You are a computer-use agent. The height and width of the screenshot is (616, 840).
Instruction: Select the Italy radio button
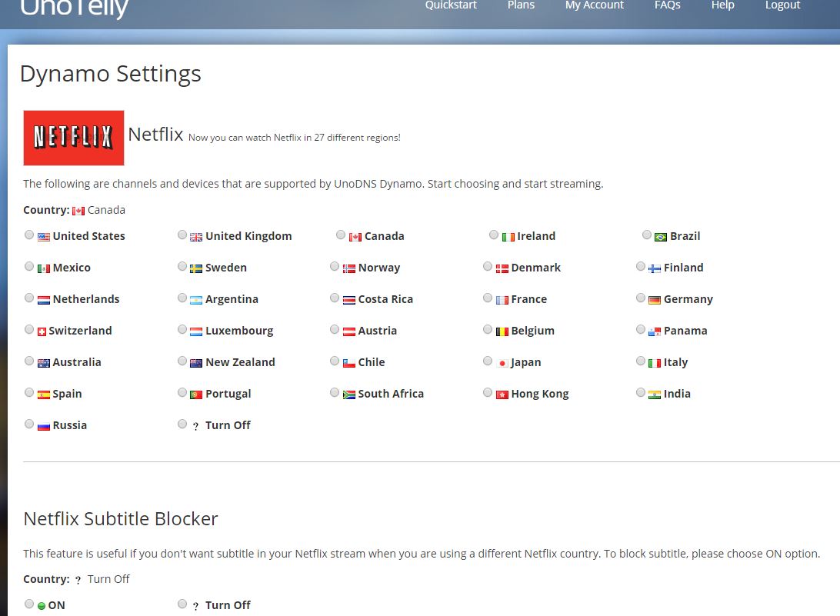(641, 361)
